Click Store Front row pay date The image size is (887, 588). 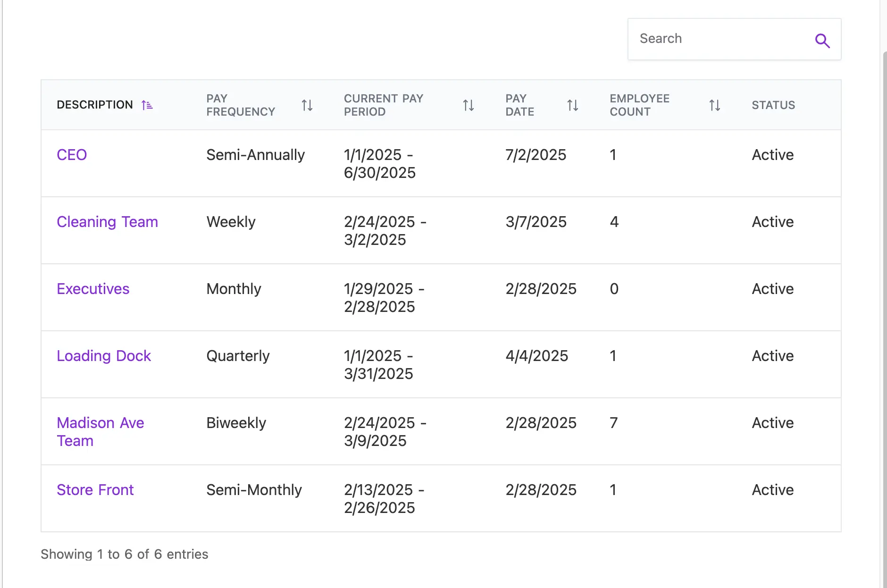(x=541, y=490)
